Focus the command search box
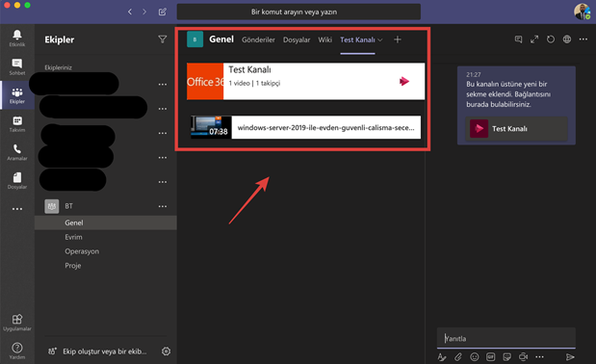 pos(298,12)
